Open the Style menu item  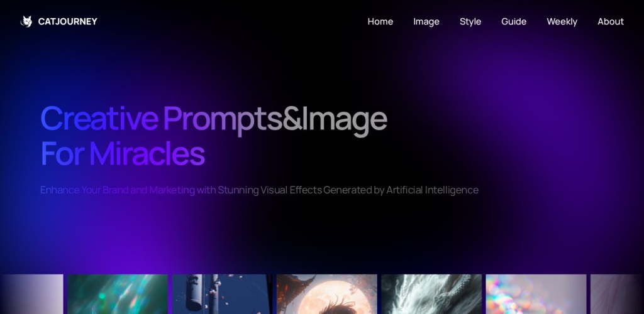470,22
